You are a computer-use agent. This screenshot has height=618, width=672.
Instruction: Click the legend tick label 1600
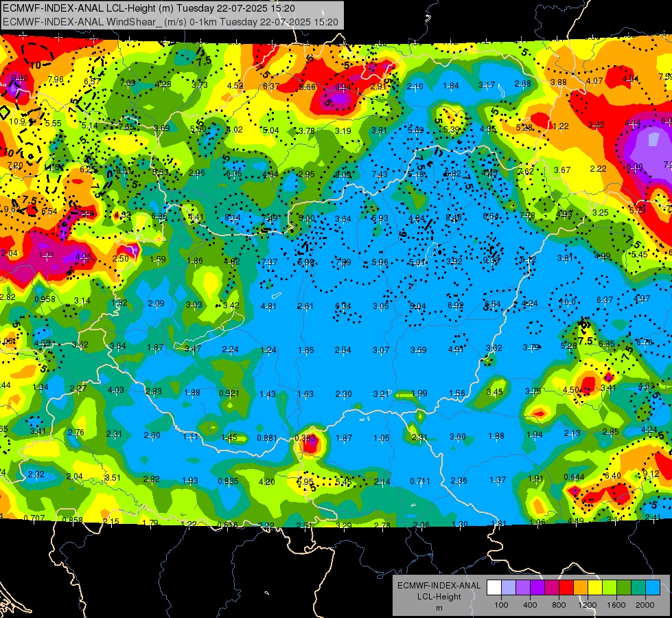pos(616,605)
